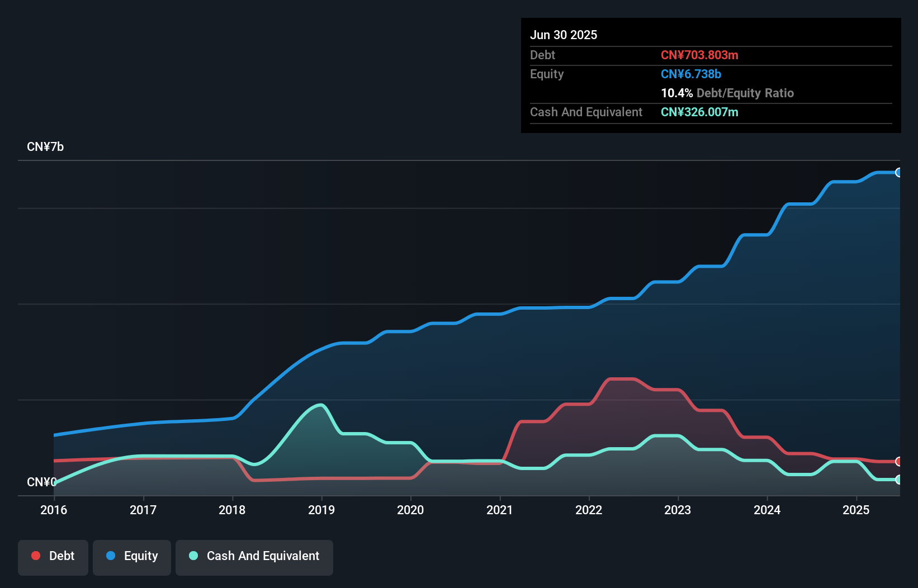Expand details for the Debt/Equity Ratio row
Image resolution: width=918 pixels, height=588 pixels.
727,93
